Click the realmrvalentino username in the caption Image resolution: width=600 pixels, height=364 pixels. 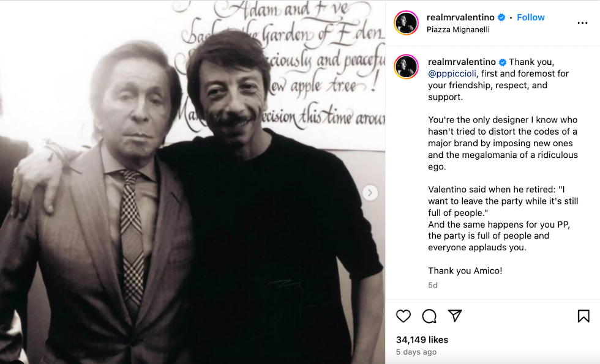(462, 62)
